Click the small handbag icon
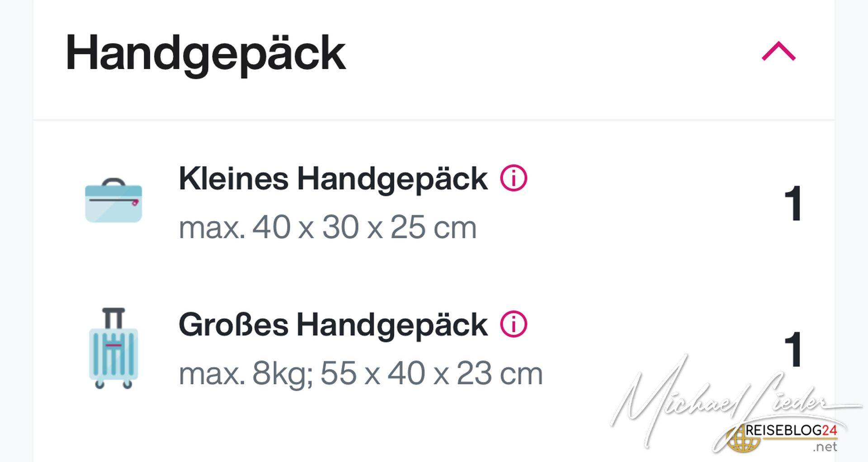868x462 pixels. [113, 200]
